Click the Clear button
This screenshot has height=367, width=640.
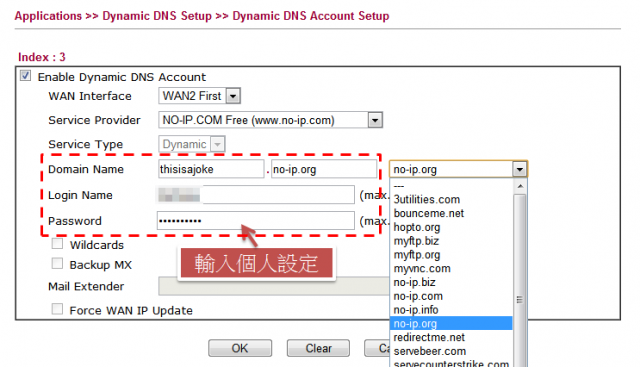click(x=318, y=348)
